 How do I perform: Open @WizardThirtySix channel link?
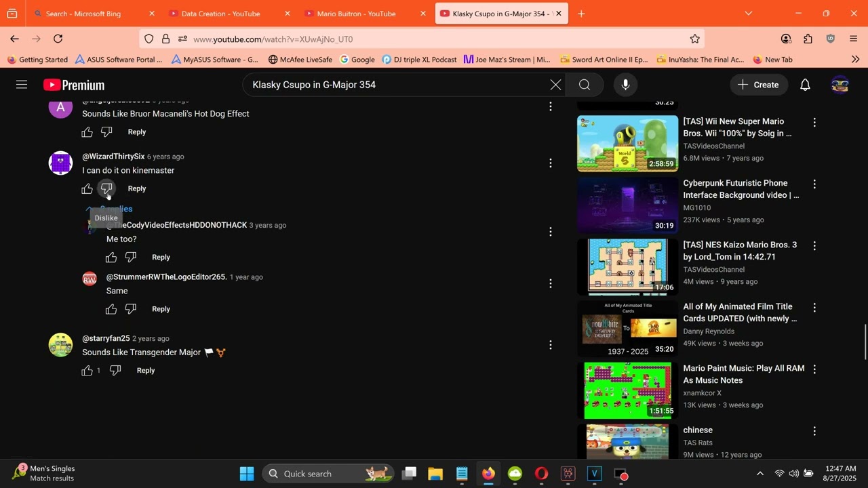tap(113, 157)
